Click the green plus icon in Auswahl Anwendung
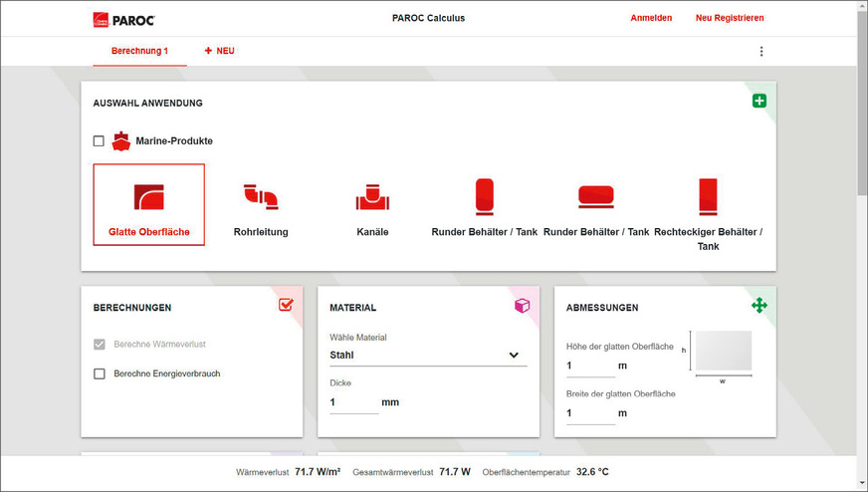 tap(759, 101)
